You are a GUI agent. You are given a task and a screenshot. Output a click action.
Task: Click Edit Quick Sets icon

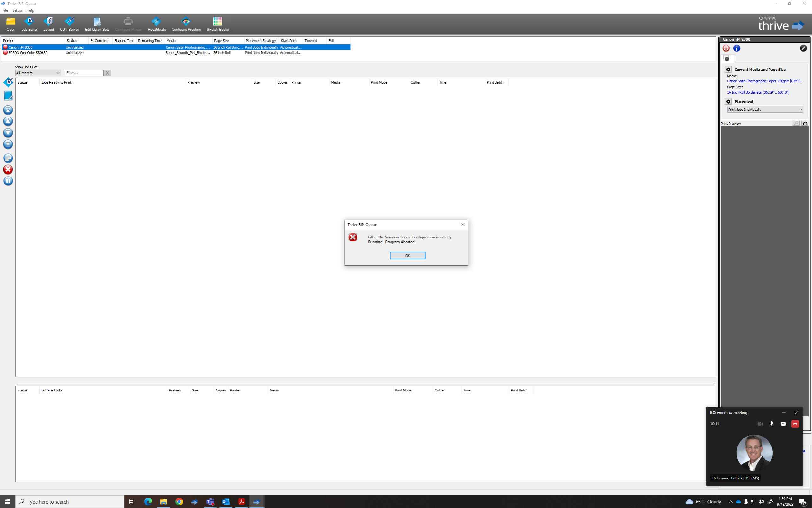(97, 24)
